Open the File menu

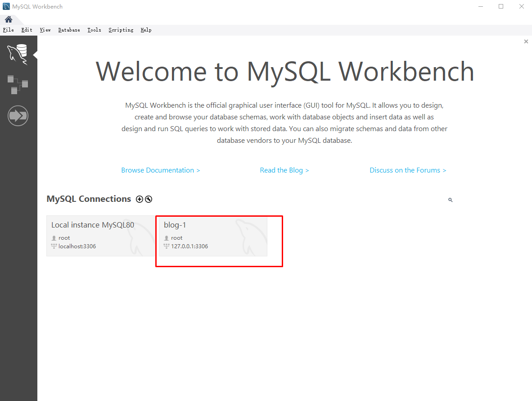pos(9,30)
